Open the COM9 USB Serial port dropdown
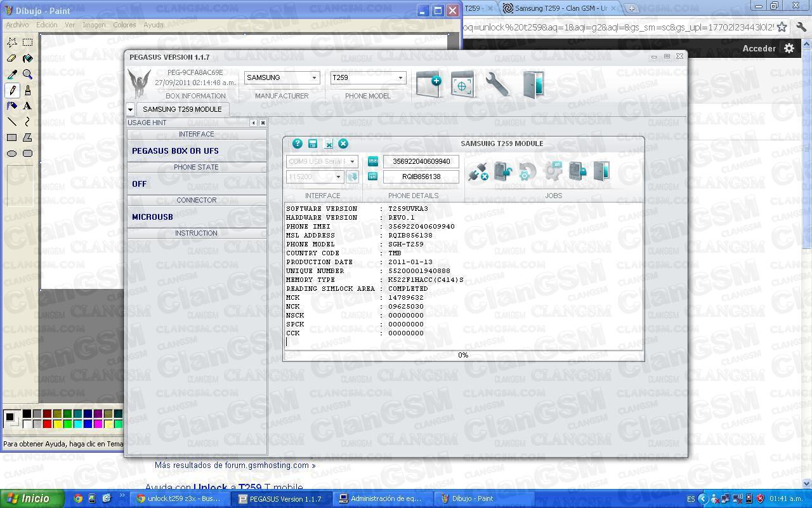This screenshot has height=508, width=812. (353, 161)
